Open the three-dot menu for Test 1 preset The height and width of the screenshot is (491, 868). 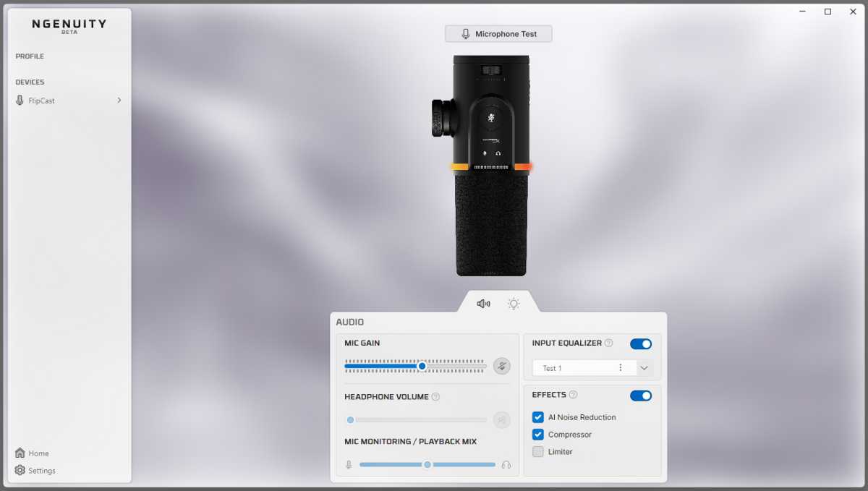(x=620, y=368)
